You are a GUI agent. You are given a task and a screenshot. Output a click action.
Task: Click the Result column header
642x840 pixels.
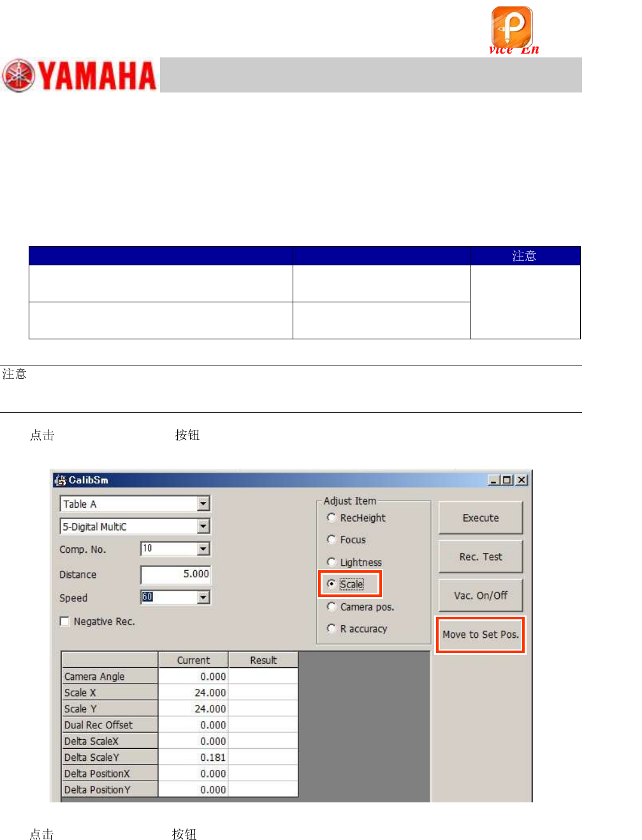[263, 660]
